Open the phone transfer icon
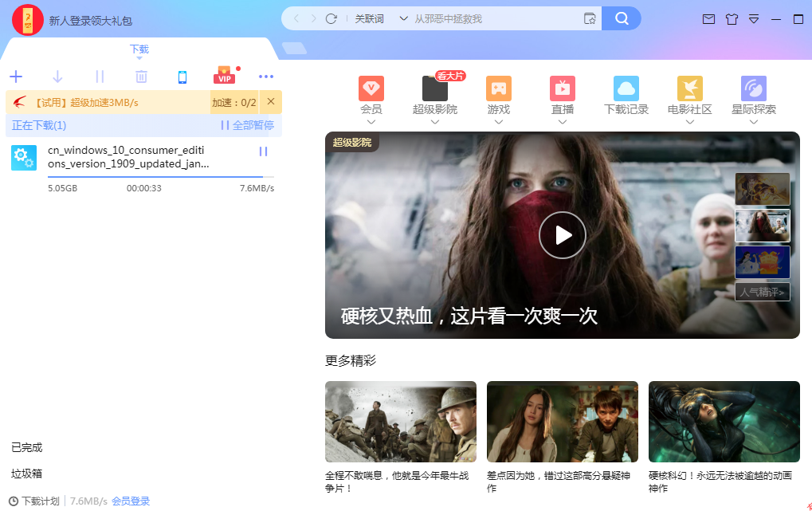Screen dimensions: 812x511 182,77
